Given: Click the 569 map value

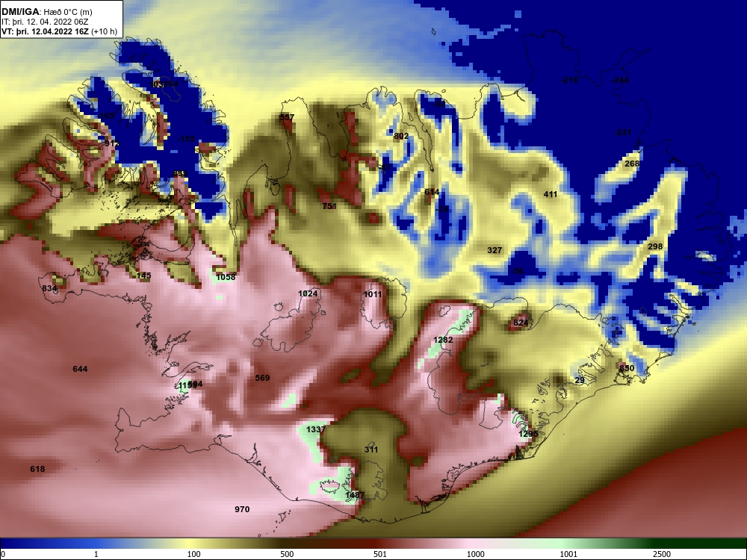Looking at the screenshot, I should click(262, 378).
